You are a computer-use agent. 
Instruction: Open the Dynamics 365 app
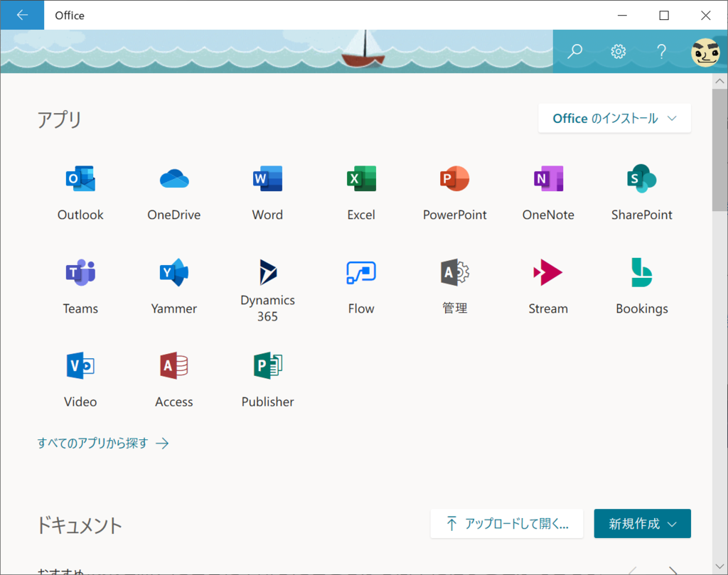pos(267,291)
